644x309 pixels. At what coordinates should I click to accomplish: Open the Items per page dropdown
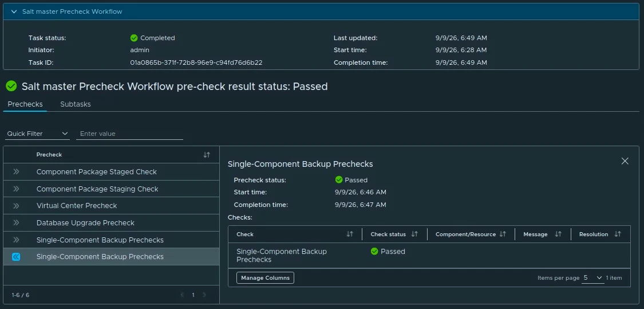(592, 277)
